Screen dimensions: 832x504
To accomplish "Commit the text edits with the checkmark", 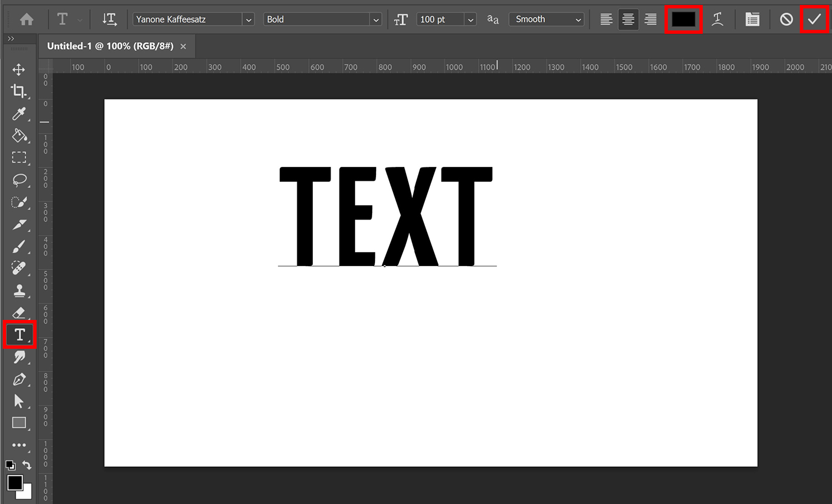I will click(814, 19).
